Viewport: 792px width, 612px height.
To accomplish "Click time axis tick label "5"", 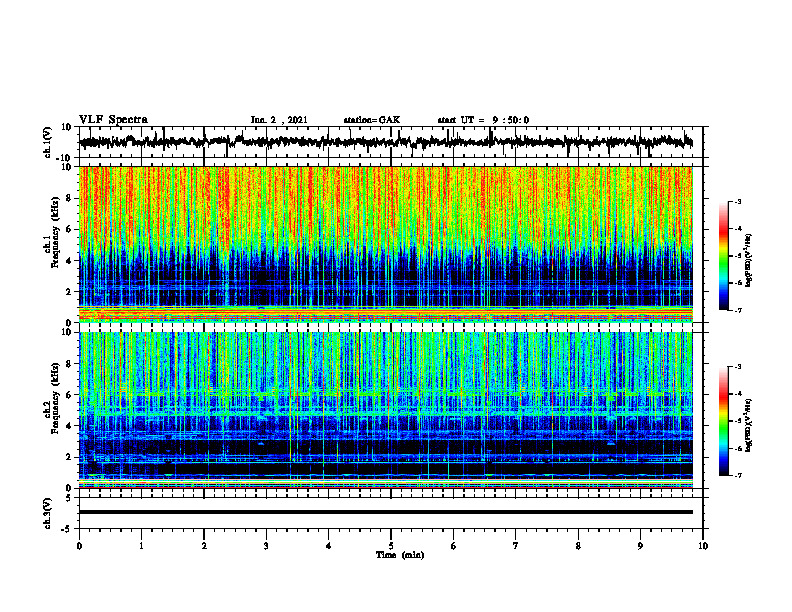I will 391,546.
